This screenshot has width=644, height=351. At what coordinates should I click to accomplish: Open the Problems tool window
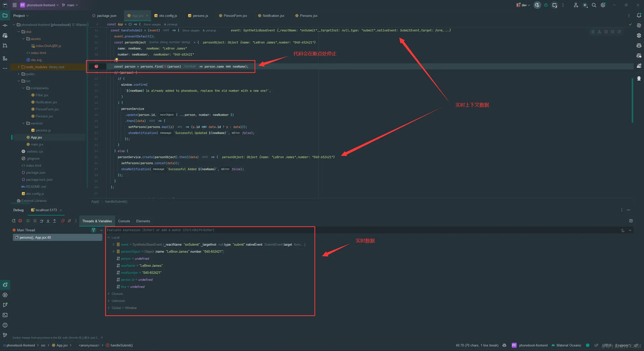point(5,325)
